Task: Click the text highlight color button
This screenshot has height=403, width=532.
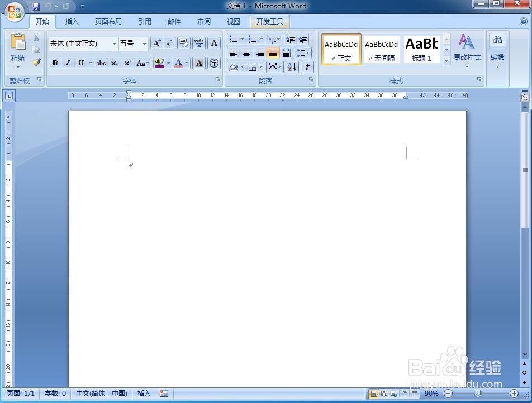Action: click(x=159, y=63)
